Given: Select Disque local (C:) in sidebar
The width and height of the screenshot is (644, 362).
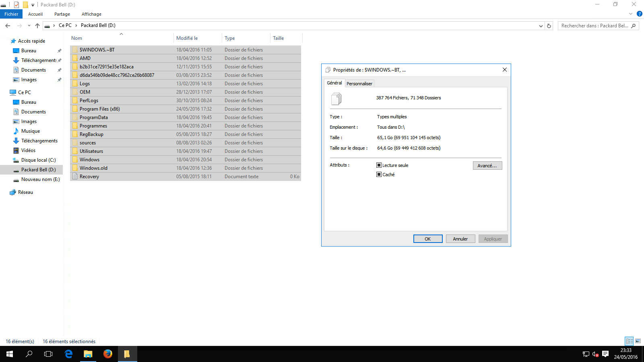Looking at the screenshot, I should (x=38, y=160).
